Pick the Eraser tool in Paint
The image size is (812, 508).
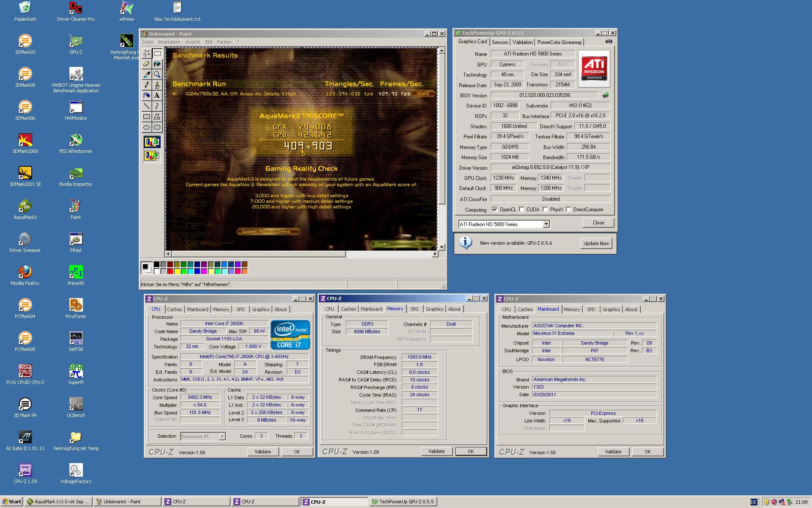tap(147, 64)
